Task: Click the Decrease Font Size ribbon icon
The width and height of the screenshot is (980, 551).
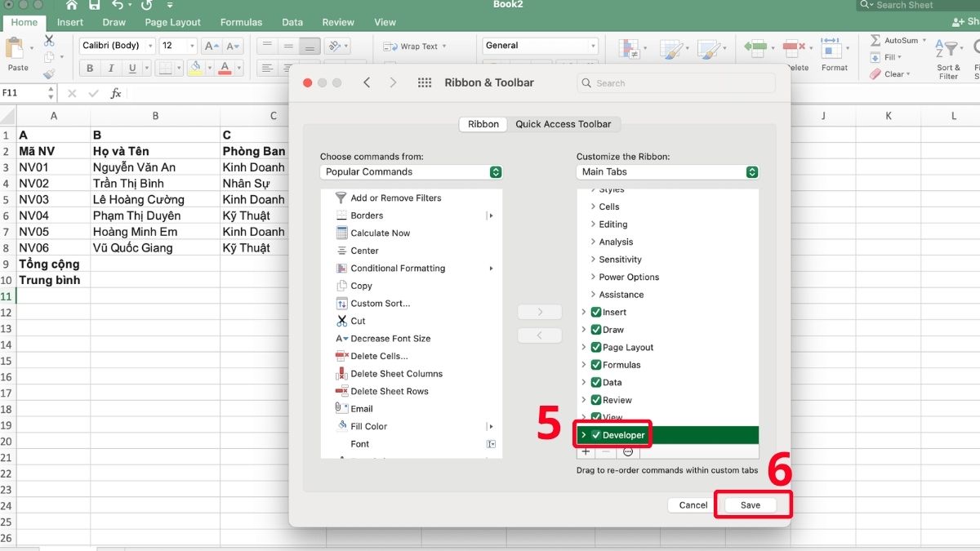Action: tap(233, 46)
